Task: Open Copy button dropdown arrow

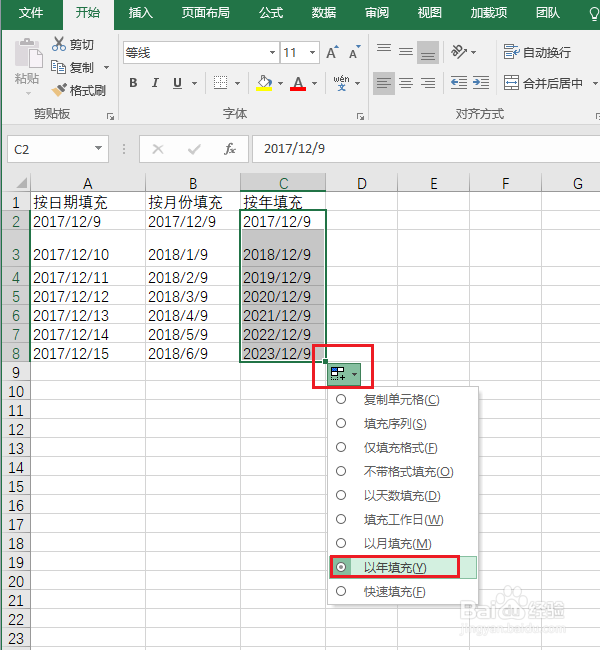Action: click(x=106, y=67)
